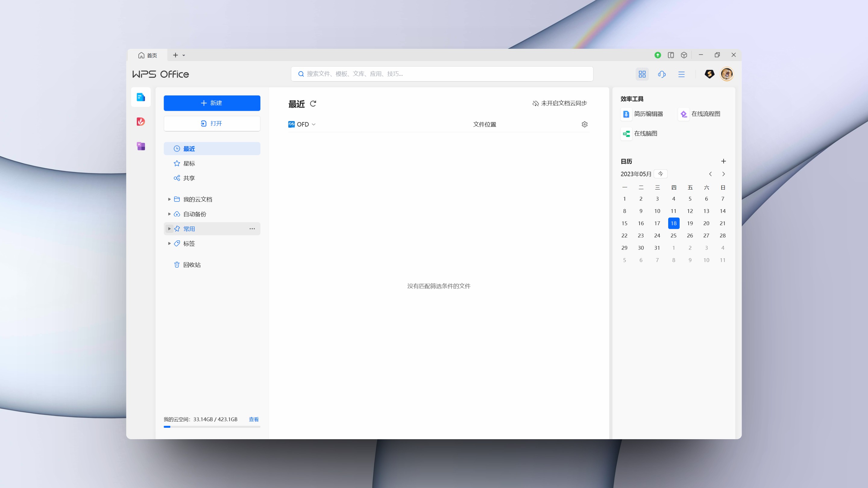Click the refresh icon next to 最近
Image resolution: width=868 pixels, height=488 pixels.
click(x=313, y=104)
